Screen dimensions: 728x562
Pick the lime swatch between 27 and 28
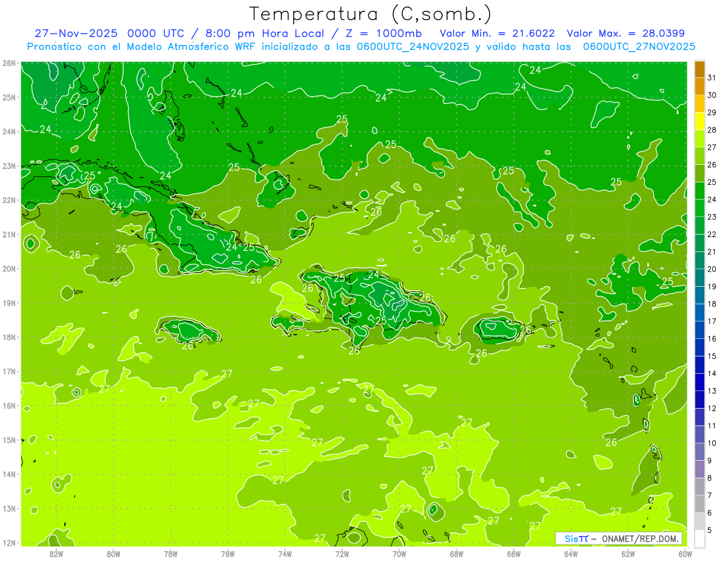click(699, 139)
